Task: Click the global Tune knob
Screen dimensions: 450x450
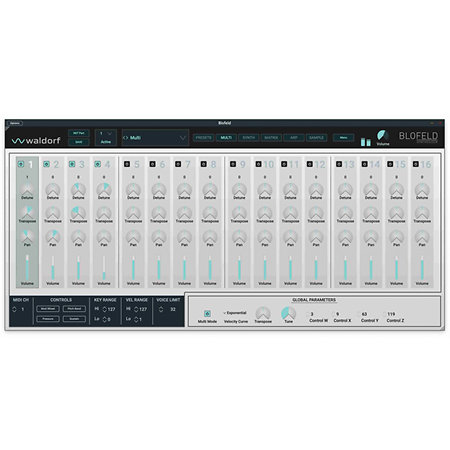Action: click(288, 313)
